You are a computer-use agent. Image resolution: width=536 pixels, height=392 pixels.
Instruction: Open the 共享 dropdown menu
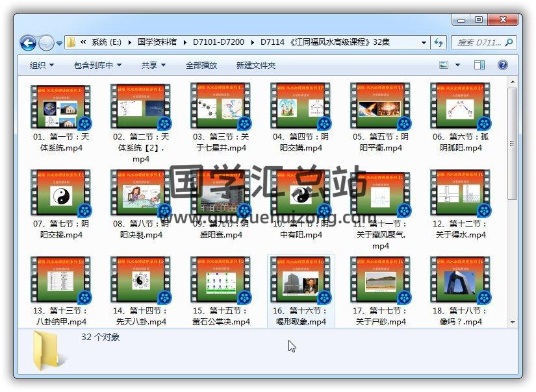(x=153, y=65)
